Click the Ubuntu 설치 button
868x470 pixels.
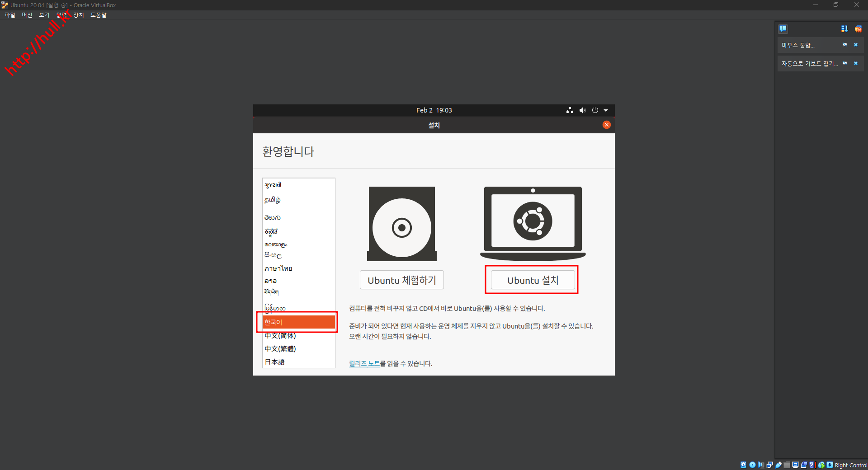click(x=533, y=280)
